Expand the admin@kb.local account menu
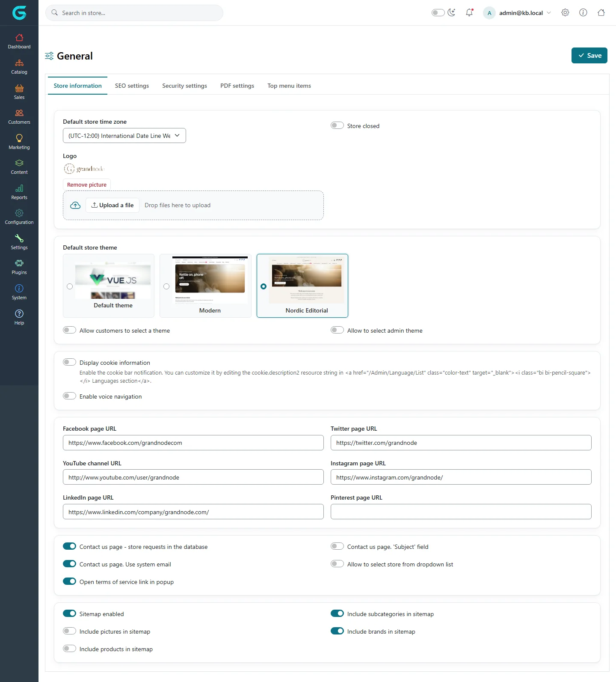The image size is (616, 682). pos(517,13)
